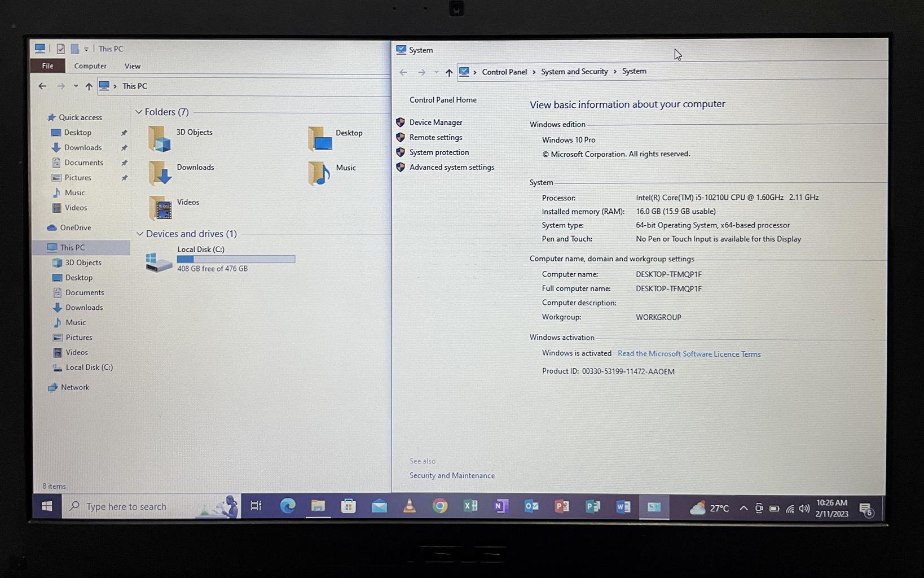Open the 3D Objects folder icon
The width and height of the screenshot is (924, 578).
[x=160, y=139]
